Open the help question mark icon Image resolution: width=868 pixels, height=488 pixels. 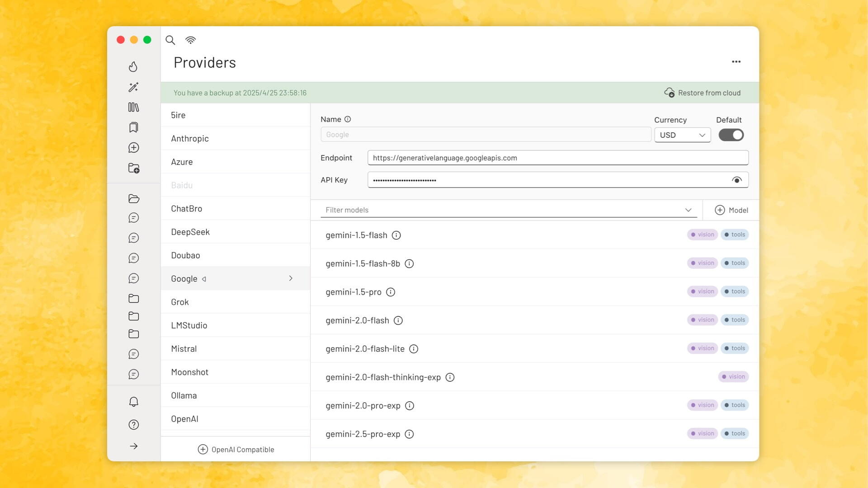coord(133,424)
